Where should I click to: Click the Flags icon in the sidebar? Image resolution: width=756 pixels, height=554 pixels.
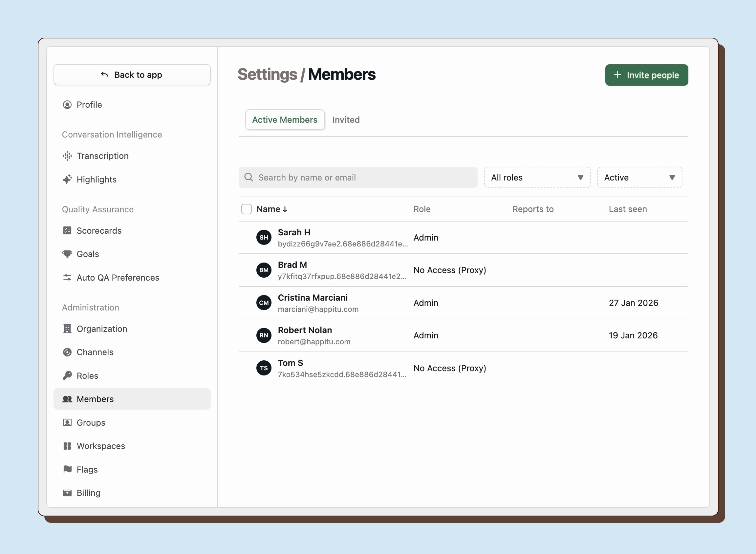tap(67, 469)
